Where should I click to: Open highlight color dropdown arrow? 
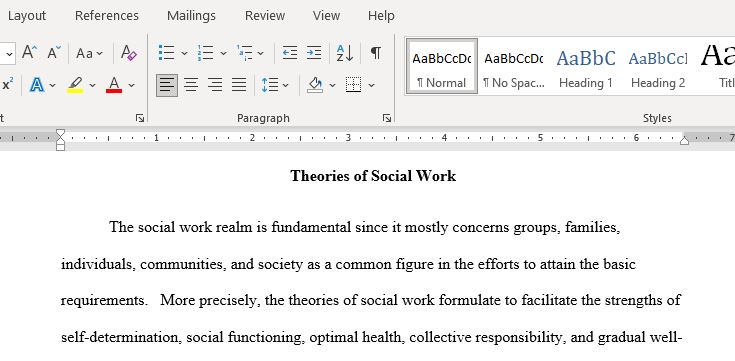tap(92, 85)
